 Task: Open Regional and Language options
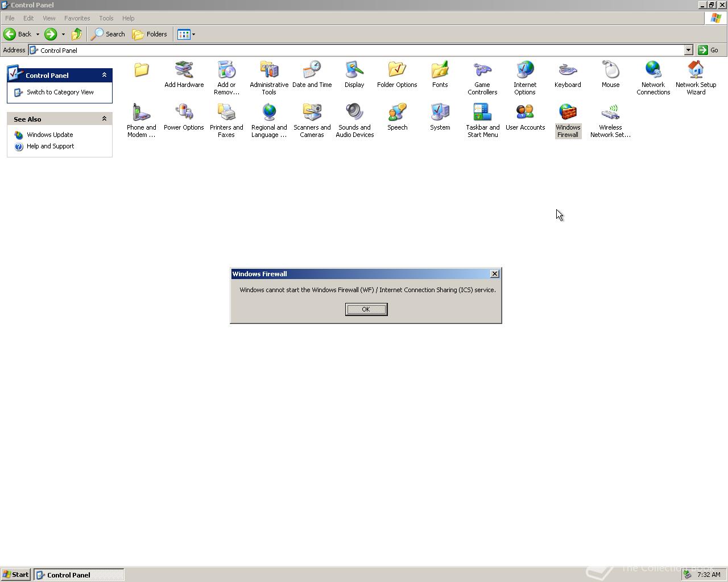coord(269,120)
